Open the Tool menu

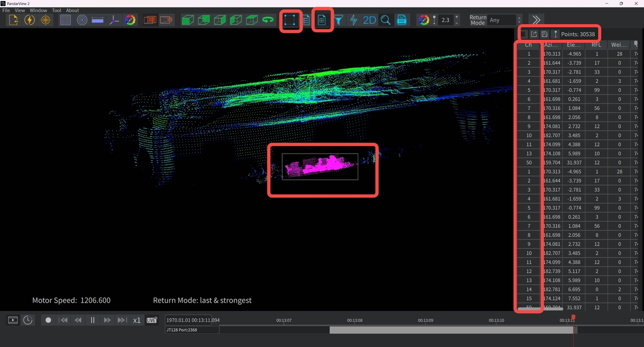(x=56, y=10)
